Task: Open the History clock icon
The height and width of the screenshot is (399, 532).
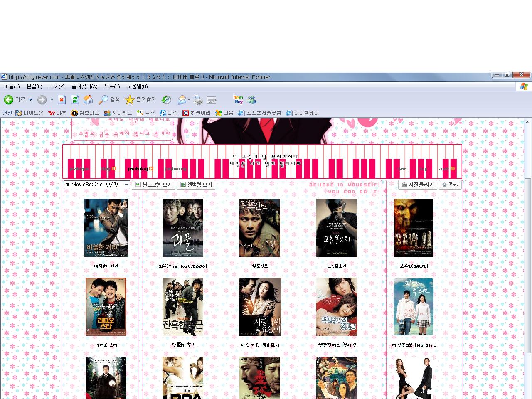Action: (166, 100)
